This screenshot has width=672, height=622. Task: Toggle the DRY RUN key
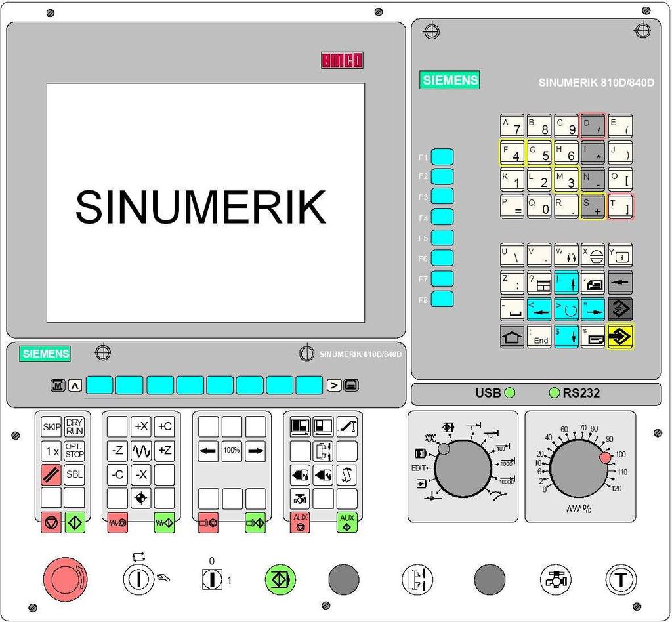tap(74, 426)
